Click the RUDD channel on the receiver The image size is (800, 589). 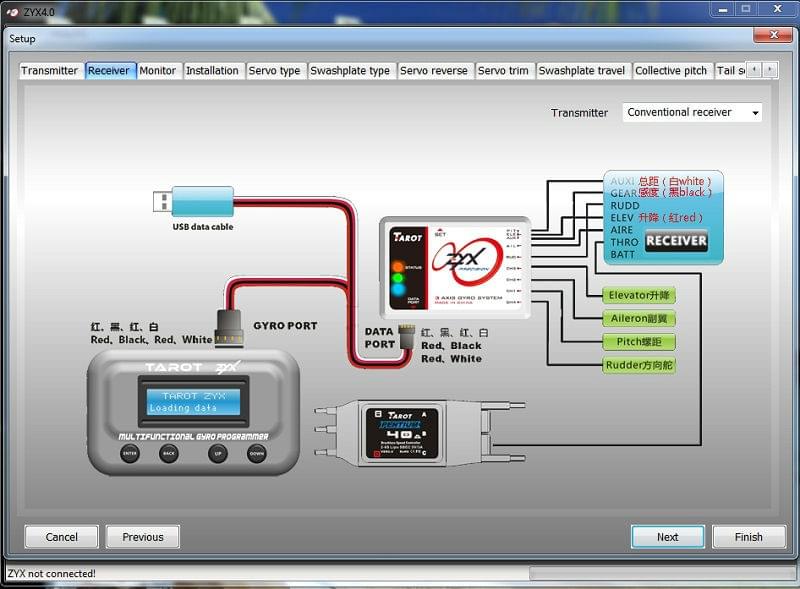tap(624, 206)
